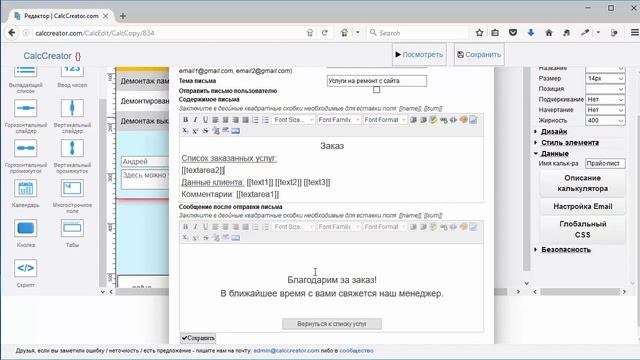Image resolution: width=640 pixels, height=360 pixels.
Task: Open the text color picker in the after-send editor
Action: 463,227
